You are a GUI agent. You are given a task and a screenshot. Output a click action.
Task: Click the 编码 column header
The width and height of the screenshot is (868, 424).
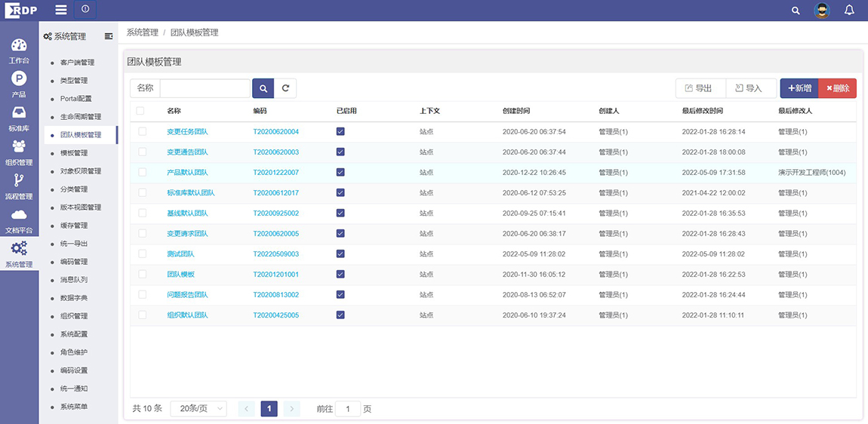[260, 111]
